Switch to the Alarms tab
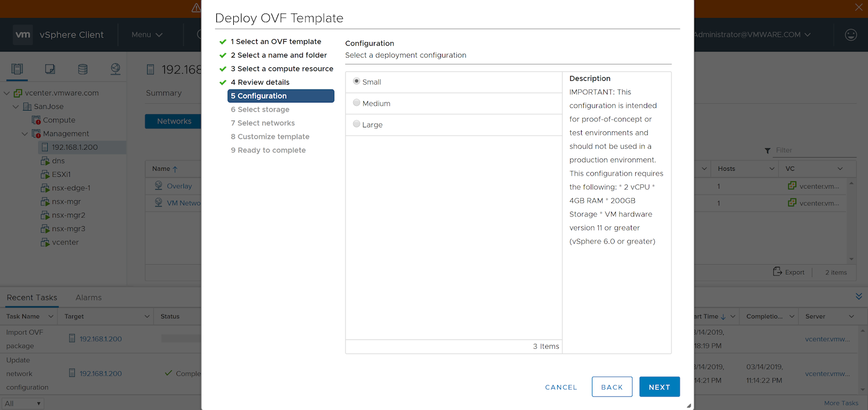Screen dimensions: 868x410 pos(88,298)
